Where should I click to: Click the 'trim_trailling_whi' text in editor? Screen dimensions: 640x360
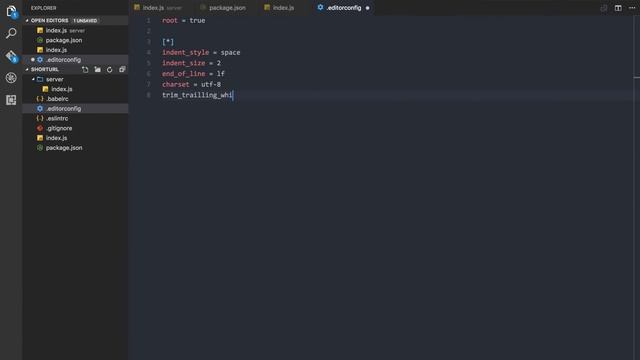pos(197,95)
